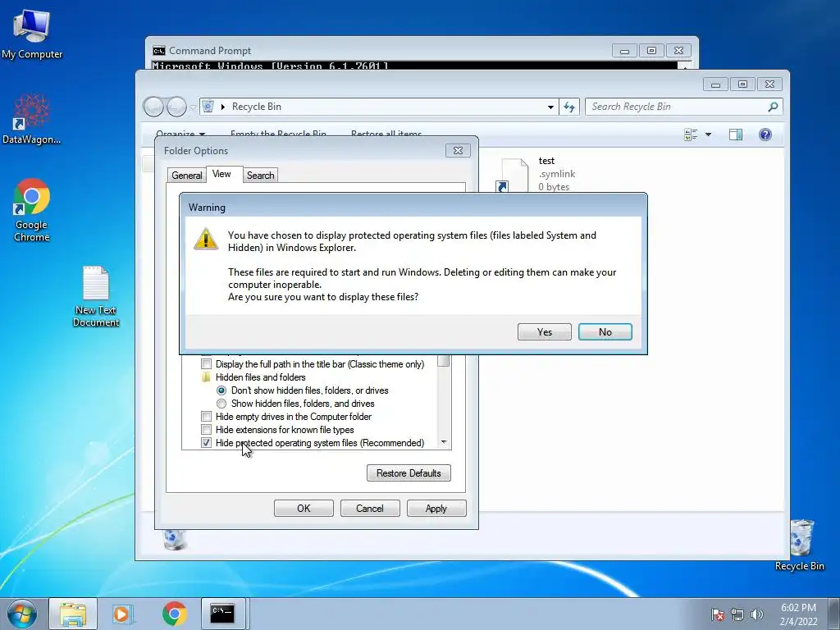
Task: Click Apply in Folder Options
Action: pos(436,509)
